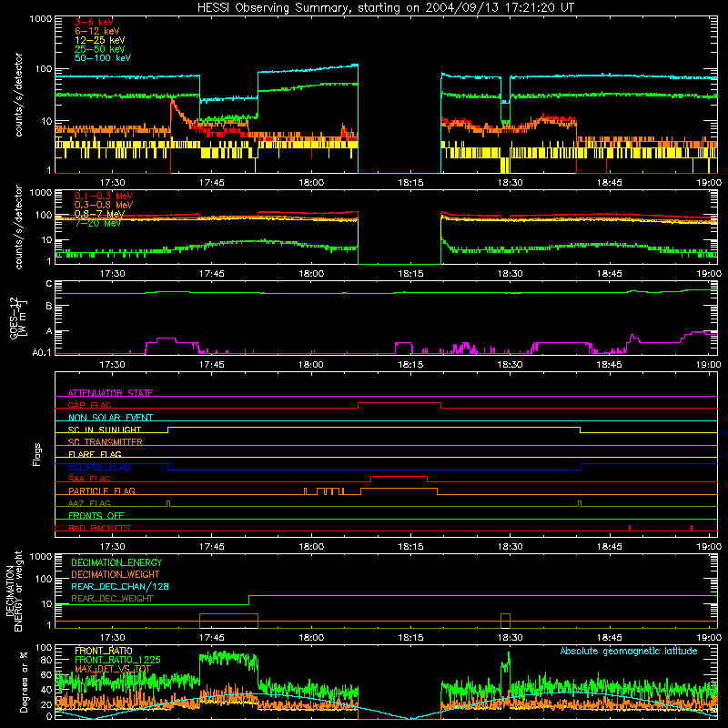Select the 12-25 keV legend label

[100, 40]
